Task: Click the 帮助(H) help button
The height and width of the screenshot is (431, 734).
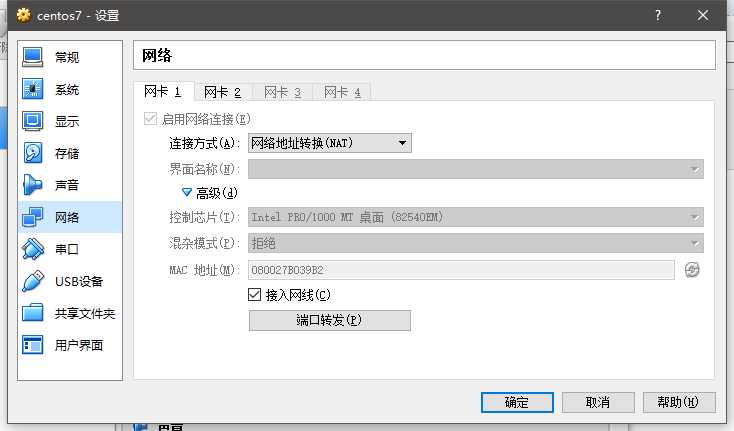Action: pyautogui.click(x=679, y=402)
